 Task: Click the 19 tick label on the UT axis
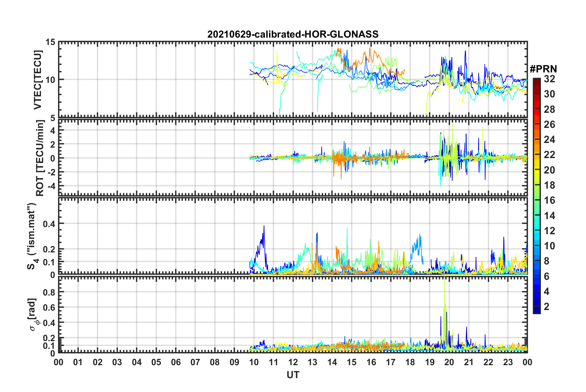[x=429, y=362]
